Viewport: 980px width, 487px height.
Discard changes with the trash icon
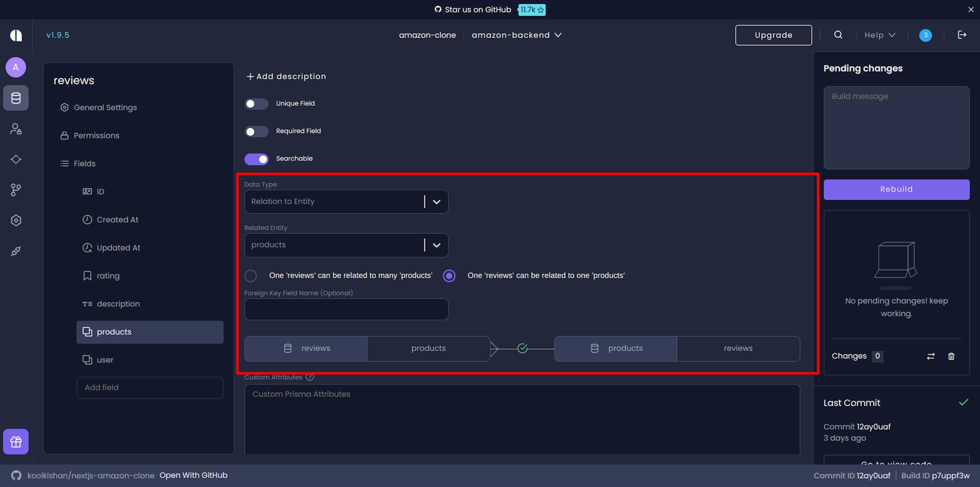(x=951, y=356)
